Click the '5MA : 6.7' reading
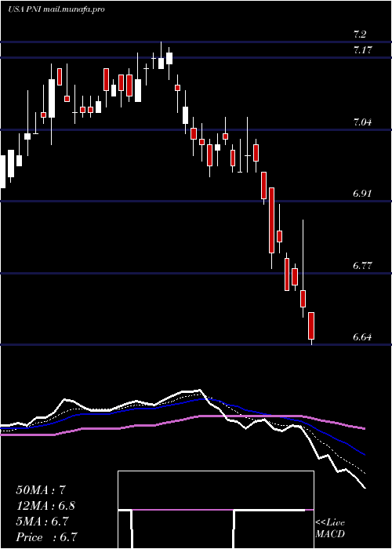Viewport: 392px width, 549px height. [43, 522]
